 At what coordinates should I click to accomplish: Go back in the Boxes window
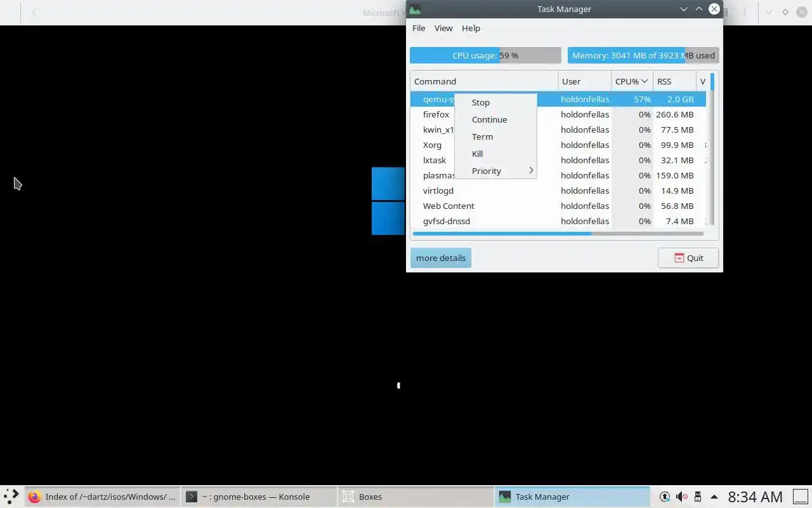tap(34, 12)
